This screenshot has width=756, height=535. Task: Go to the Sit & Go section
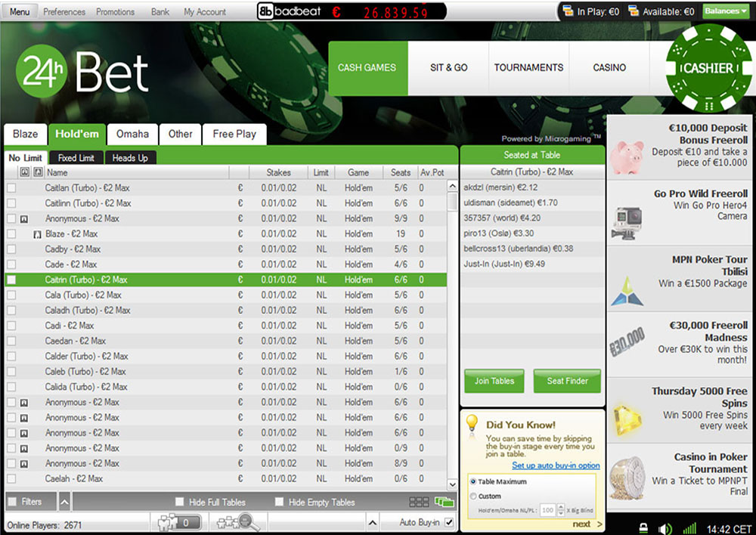point(449,68)
